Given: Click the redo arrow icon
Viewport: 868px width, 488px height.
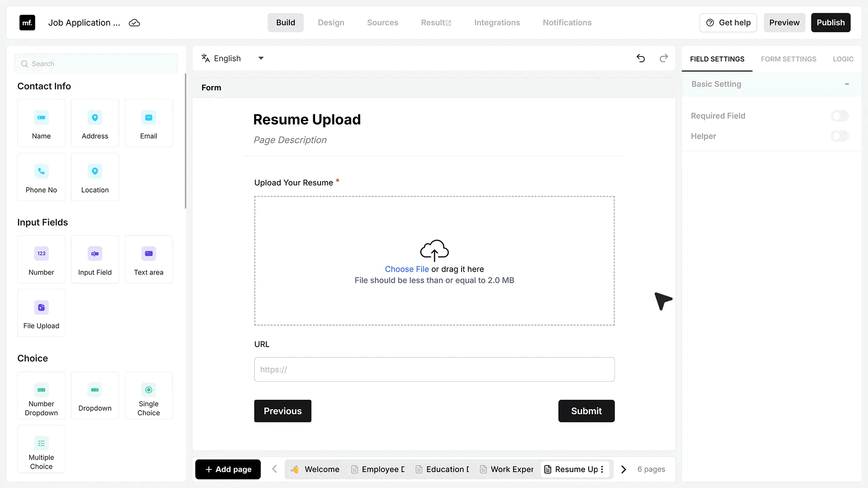Looking at the screenshot, I should [x=664, y=58].
